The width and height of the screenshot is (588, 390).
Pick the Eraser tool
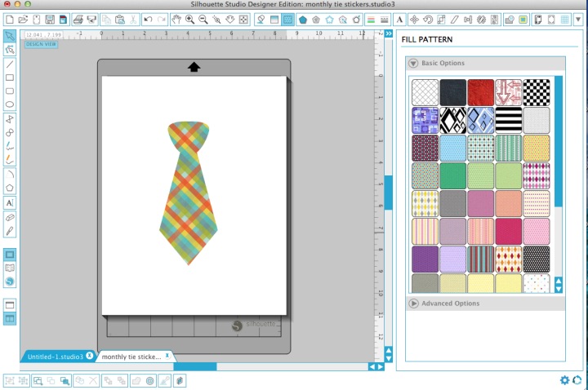click(x=10, y=218)
